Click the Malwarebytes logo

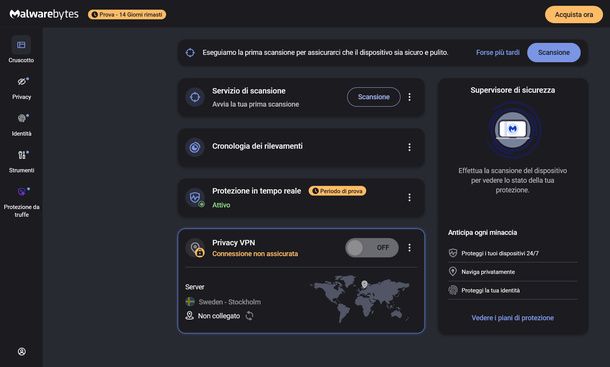coord(44,14)
